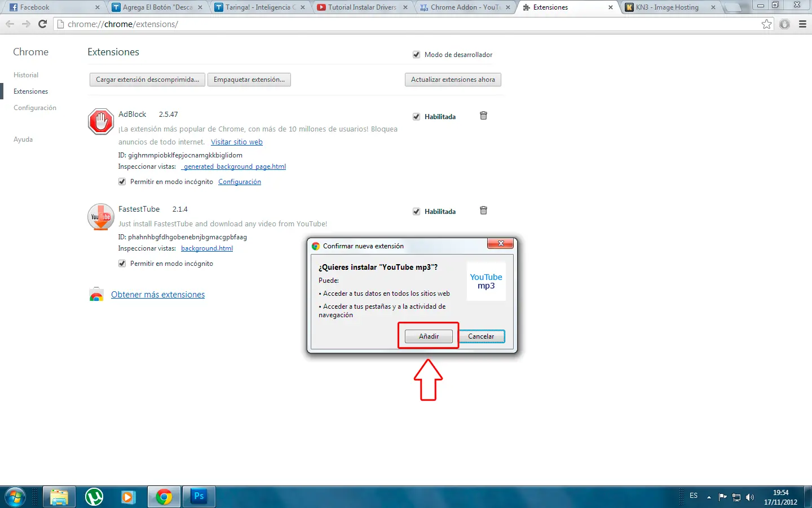This screenshot has width=812, height=508.
Task: Go back with the browser back arrow
Action: click(x=10, y=24)
